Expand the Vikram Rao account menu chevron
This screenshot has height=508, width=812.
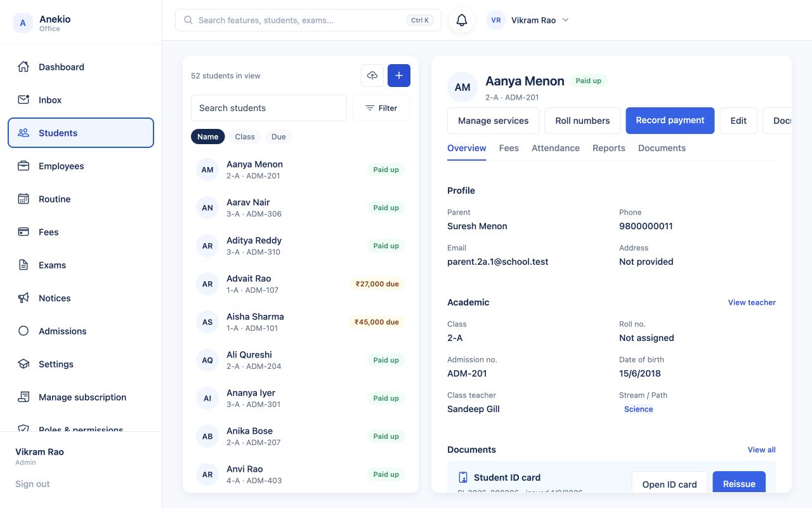(565, 20)
